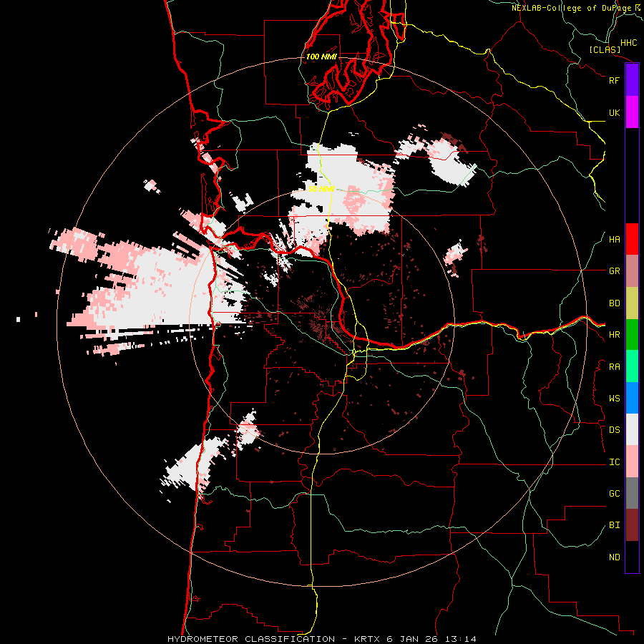Click the IC pink legend swatch
Viewport: 644px width, 644px height.
(x=632, y=462)
